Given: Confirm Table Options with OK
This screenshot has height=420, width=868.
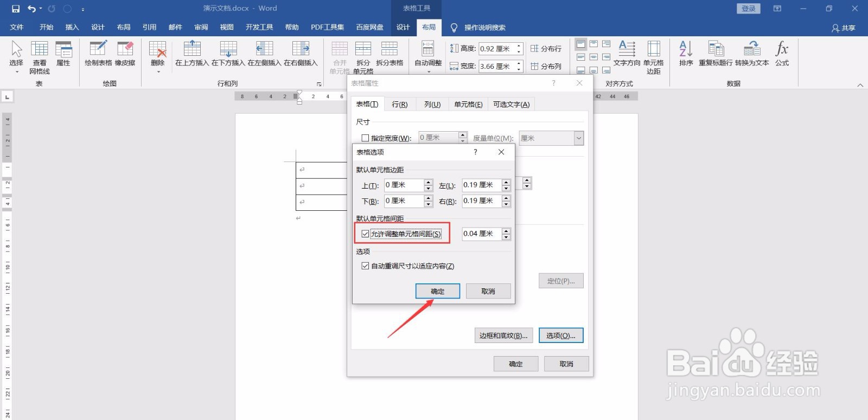Looking at the screenshot, I should point(438,291).
